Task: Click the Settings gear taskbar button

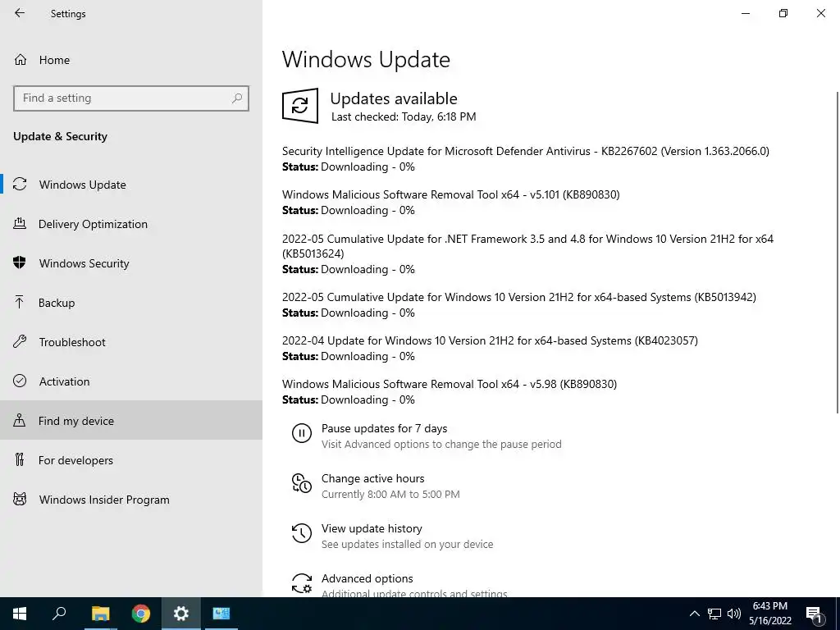Action: click(181, 614)
